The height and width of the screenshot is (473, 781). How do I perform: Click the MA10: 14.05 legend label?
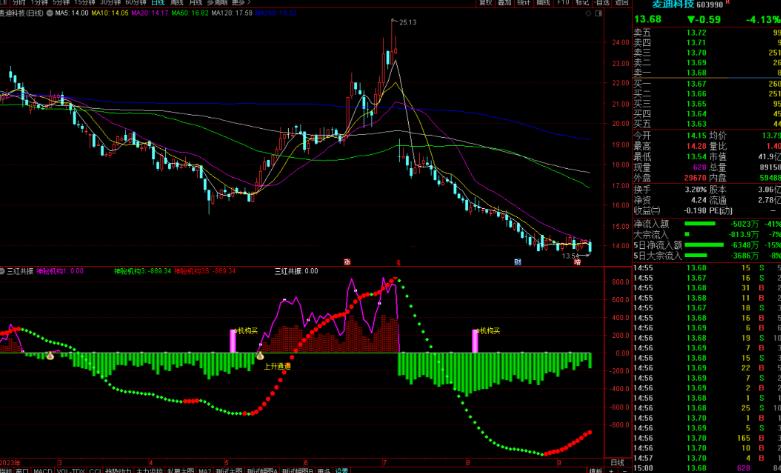point(110,13)
